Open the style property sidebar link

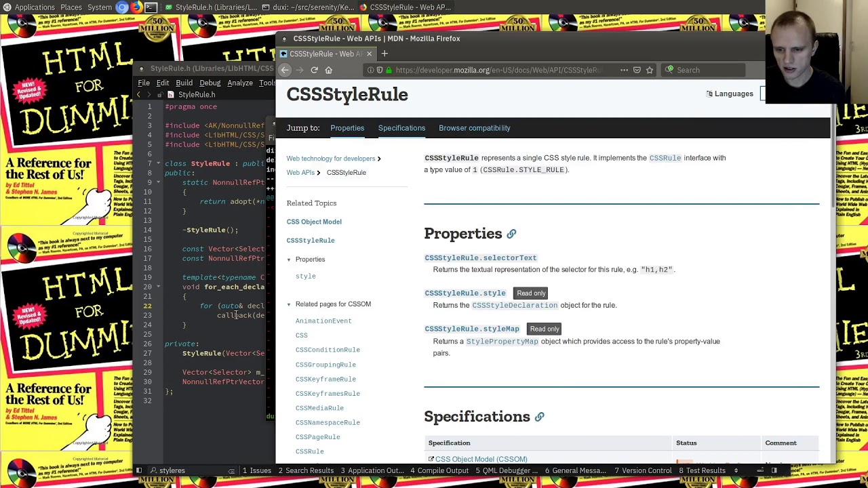(x=305, y=277)
